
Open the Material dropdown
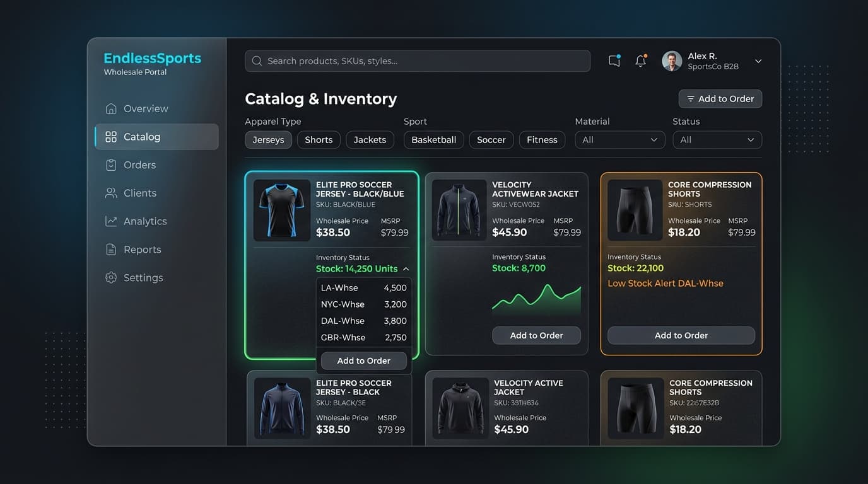tap(620, 140)
